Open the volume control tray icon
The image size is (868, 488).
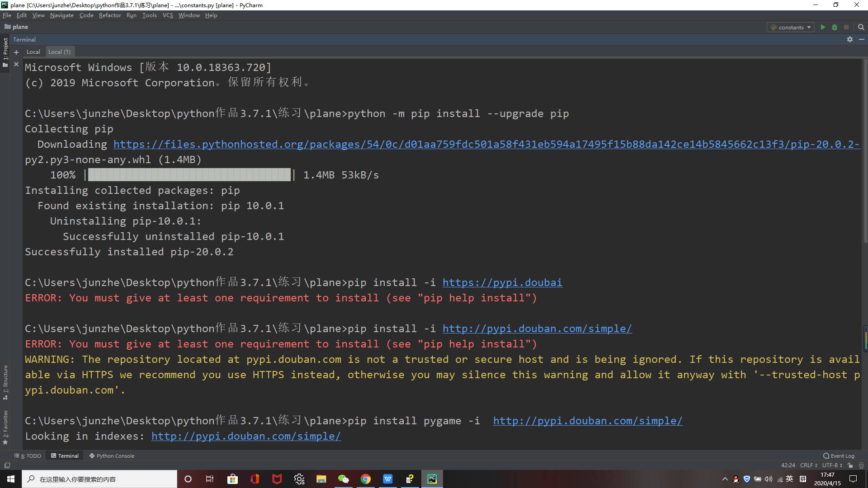click(x=769, y=479)
